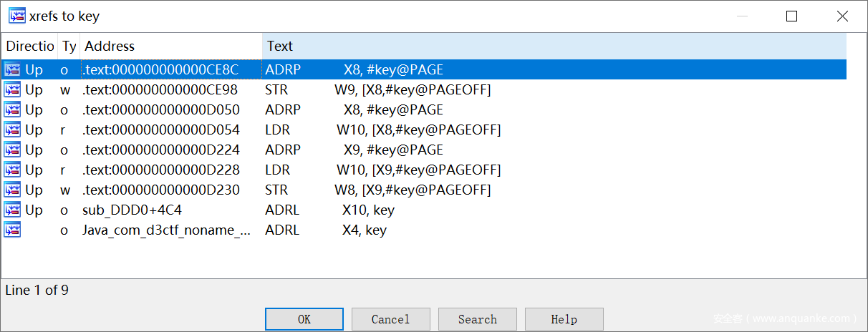Maximize the xrefs to key window
Viewport: 868px width, 332px height.
pyautogui.click(x=791, y=16)
